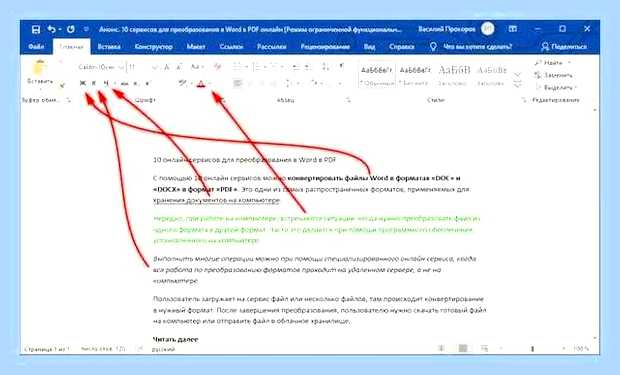The height and width of the screenshot is (375, 620).
Task: Click the Redo icon in the title bar
Action: [x=71, y=29]
